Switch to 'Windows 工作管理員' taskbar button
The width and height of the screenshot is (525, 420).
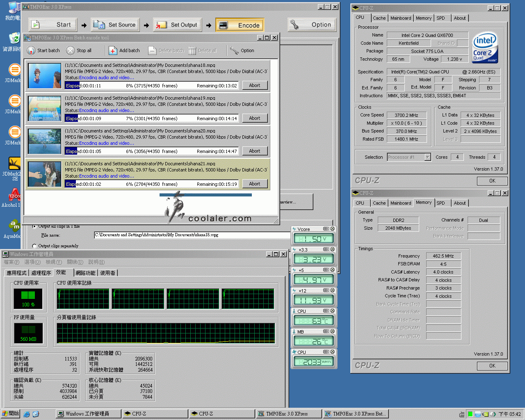click(x=88, y=414)
